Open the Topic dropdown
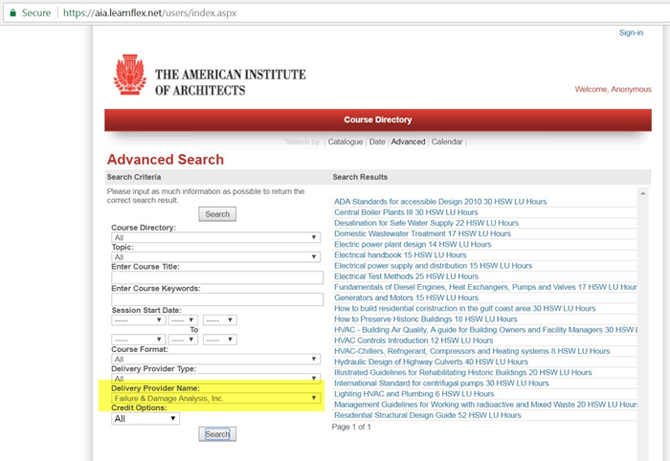Viewport: 670px width, 461px height. [x=216, y=257]
